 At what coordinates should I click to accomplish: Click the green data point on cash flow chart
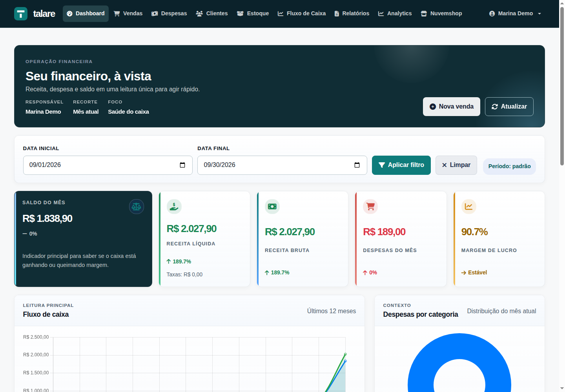point(345,354)
